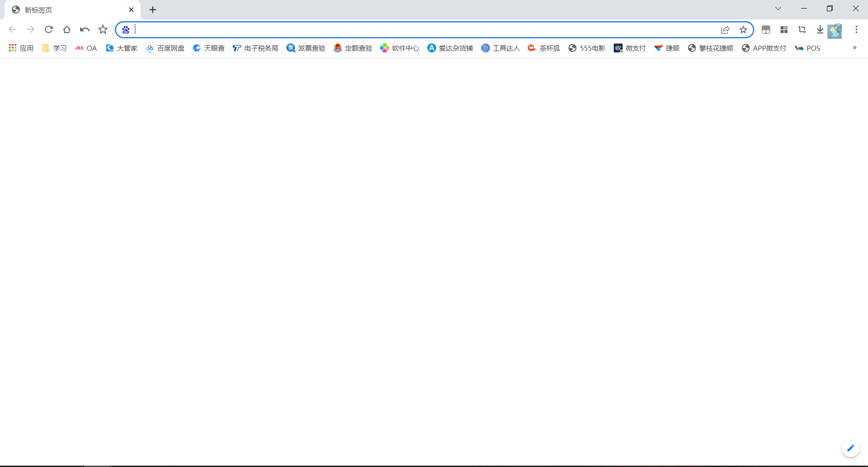The width and height of the screenshot is (868, 467).
Task: Click the undo closed tab arrow icon
Action: pos(85,29)
